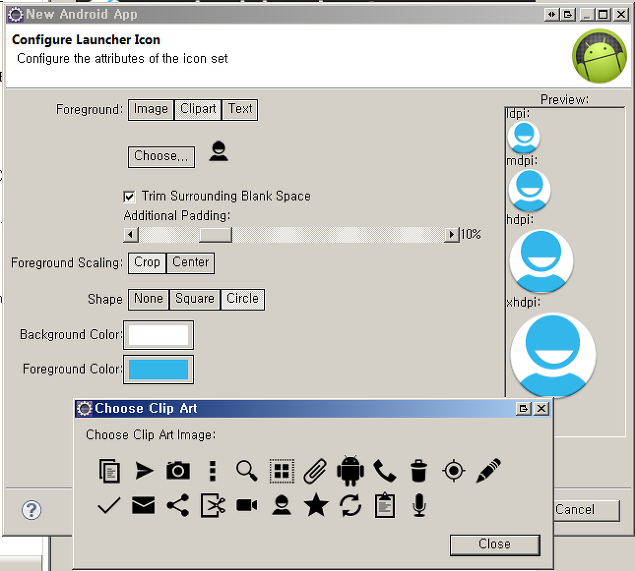Click X on Choose Clip Art title bar
This screenshot has height=571, width=635.
click(541, 409)
